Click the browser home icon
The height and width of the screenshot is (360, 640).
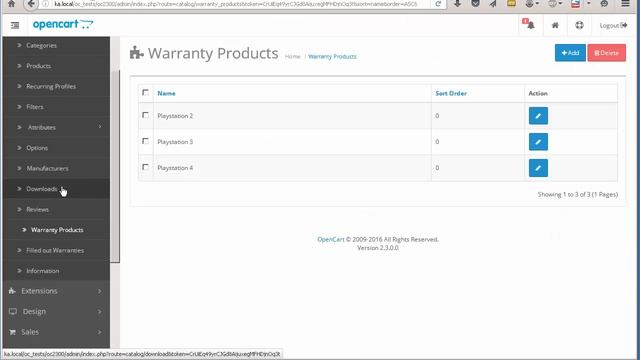[x=11, y=4]
